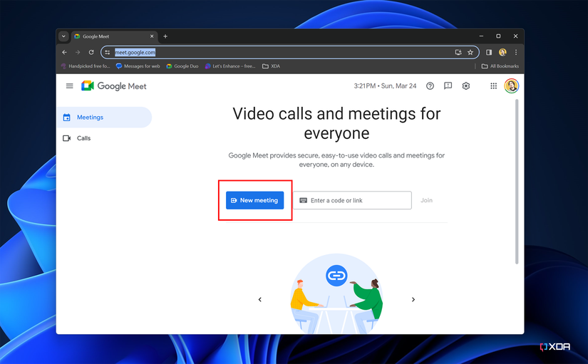Expand the tab search dropdown arrow
The width and height of the screenshot is (588, 364).
[63, 36]
